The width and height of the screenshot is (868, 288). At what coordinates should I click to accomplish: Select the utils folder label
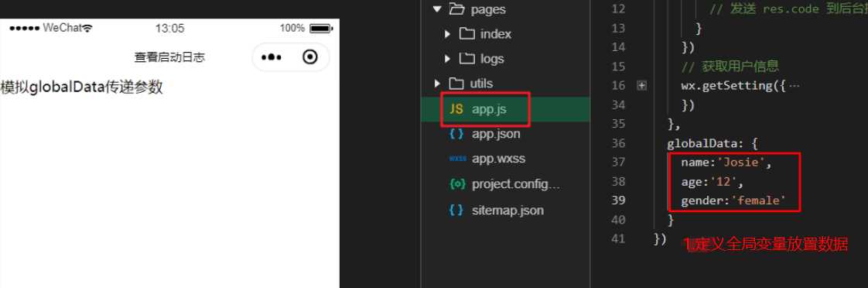[481, 83]
